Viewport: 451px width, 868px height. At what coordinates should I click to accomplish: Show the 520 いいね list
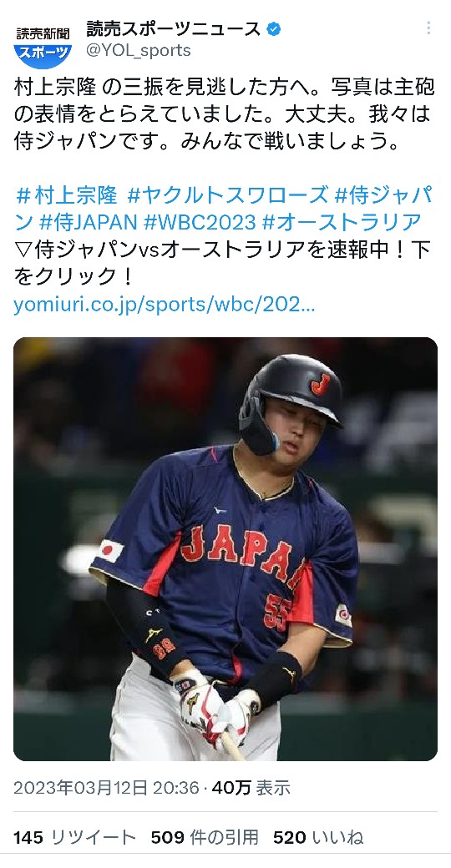318,838
